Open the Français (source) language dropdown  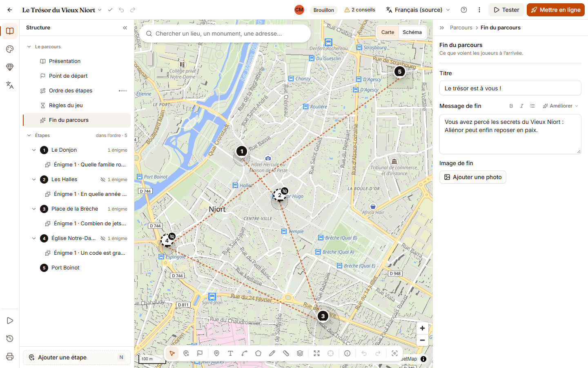pyautogui.click(x=418, y=10)
